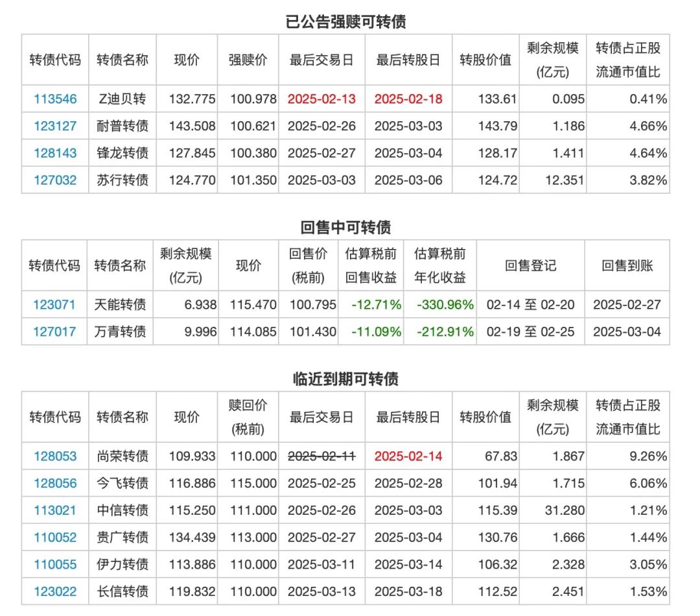Select the 天能转债 name cell
Viewport: 700px width, 616px height.
coord(120,305)
